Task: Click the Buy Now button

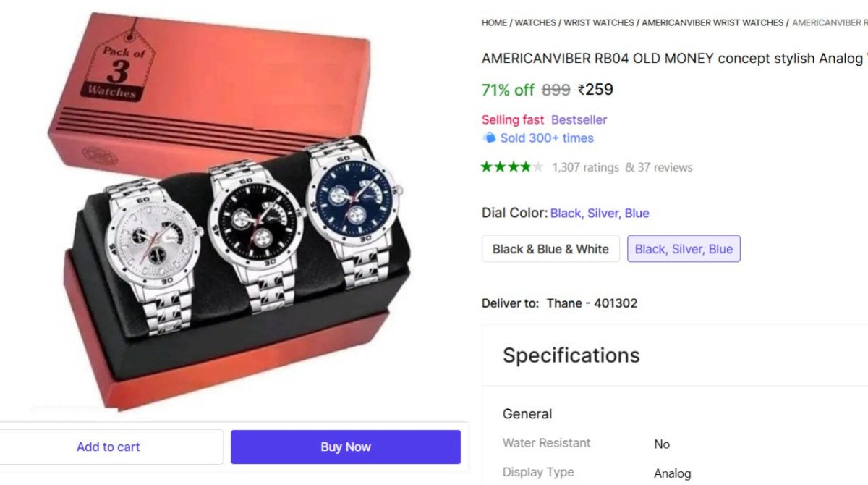Action: pos(346,447)
